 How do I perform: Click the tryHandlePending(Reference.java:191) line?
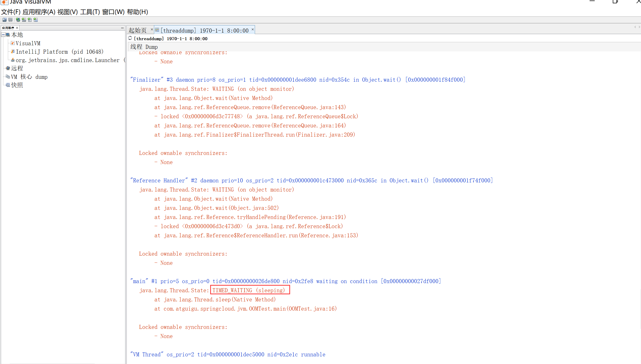tap(250, 217)
